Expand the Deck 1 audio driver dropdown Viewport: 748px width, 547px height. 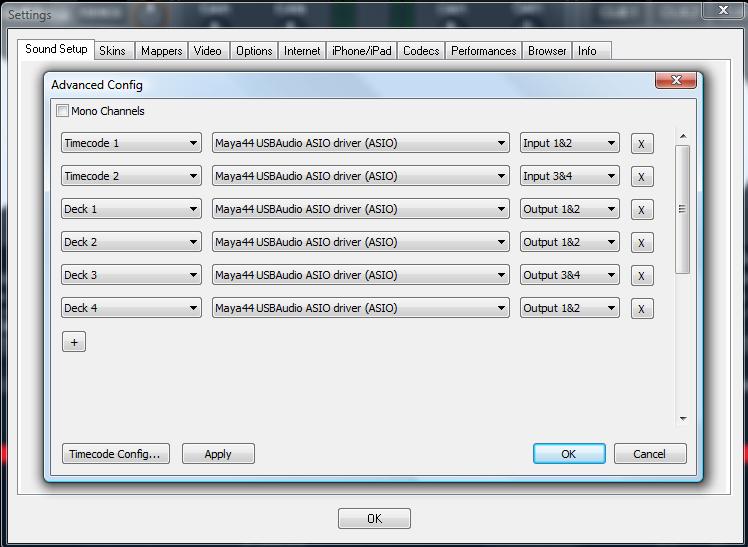pos(361,208)
